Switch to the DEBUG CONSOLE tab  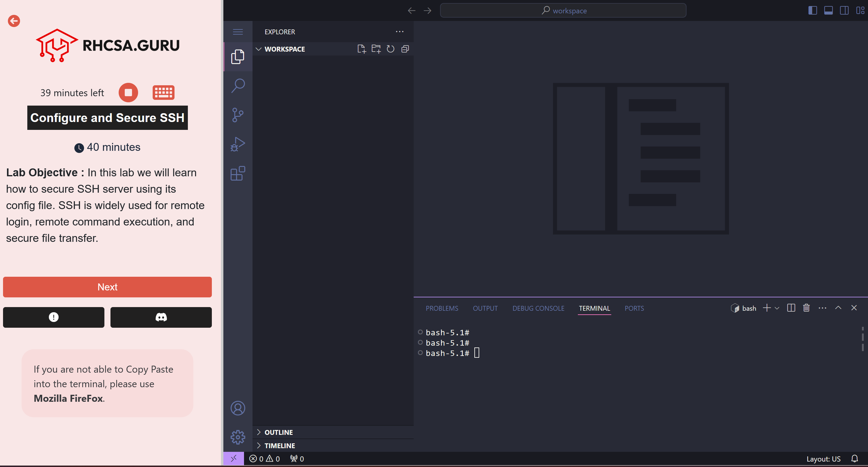[538, 308]
